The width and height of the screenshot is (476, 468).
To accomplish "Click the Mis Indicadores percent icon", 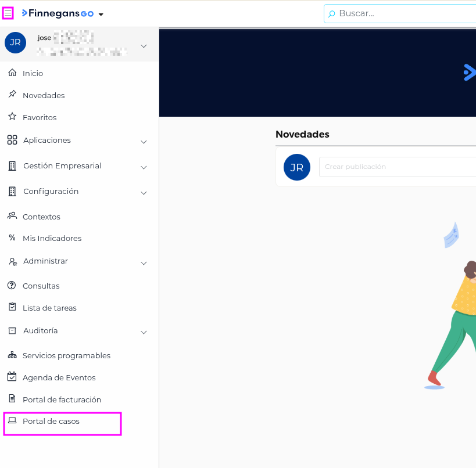I will point(12,238).
